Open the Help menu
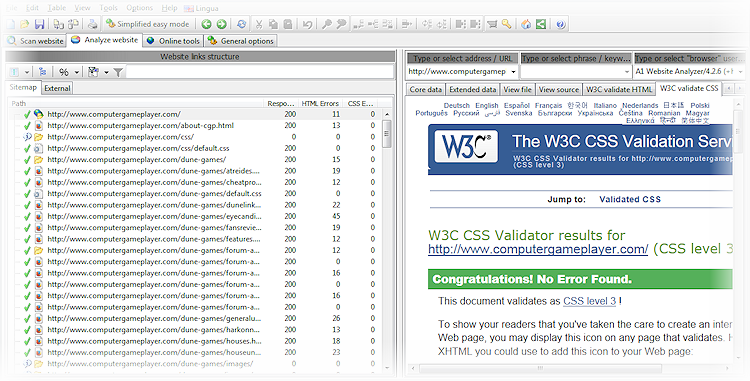The height and width of the screenshot is (381, 750). [169, 8]
